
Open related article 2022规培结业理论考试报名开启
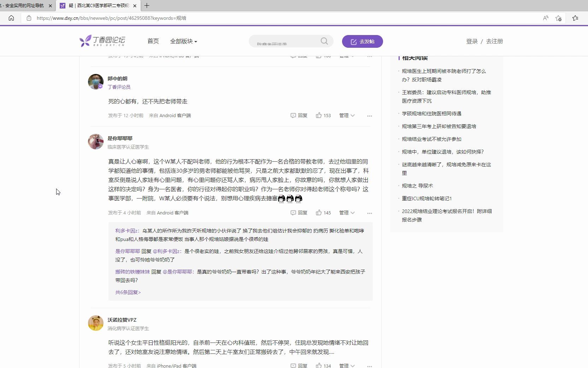447,215
